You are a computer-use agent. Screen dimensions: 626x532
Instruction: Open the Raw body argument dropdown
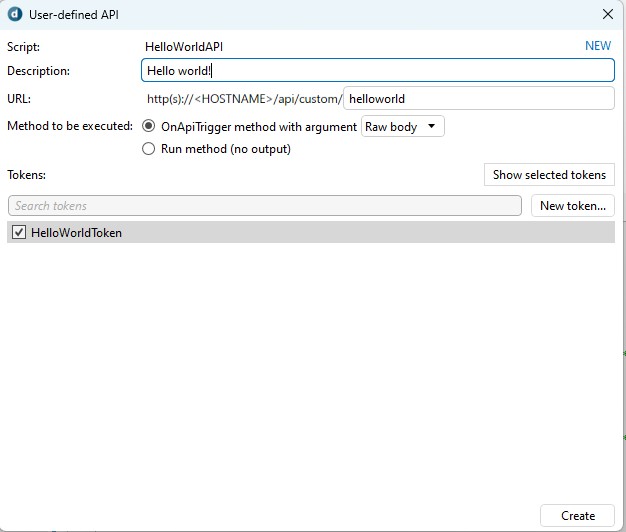[402, 127]
